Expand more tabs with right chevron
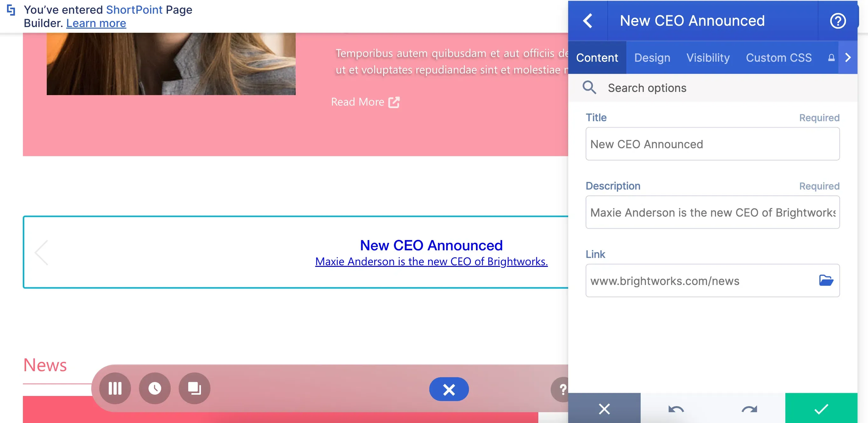The height and width of the screenshot is (423, 868). (848, 58)
